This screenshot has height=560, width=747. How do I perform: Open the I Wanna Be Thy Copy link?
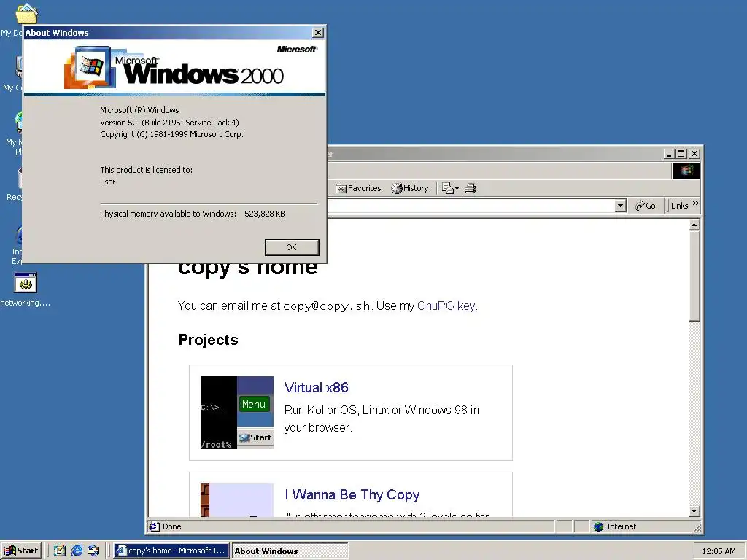point(352,495)
